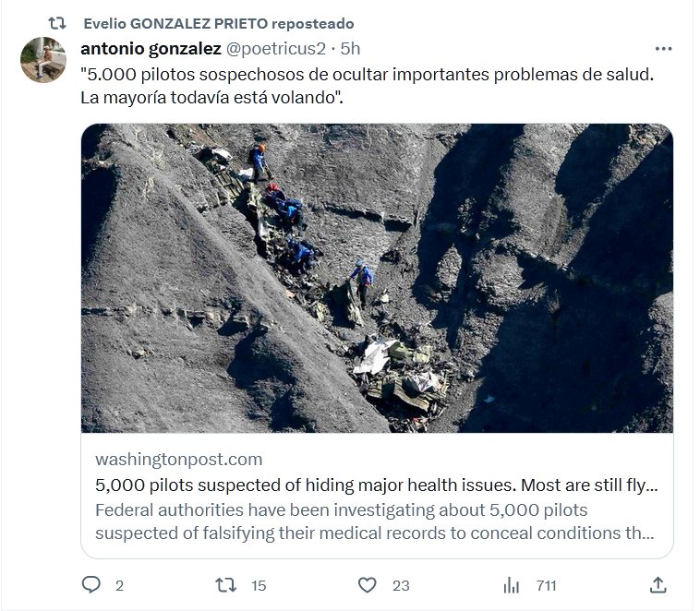Click the 711 views count
This screenshot has width=700, height=611.
(x=546, y=585)
